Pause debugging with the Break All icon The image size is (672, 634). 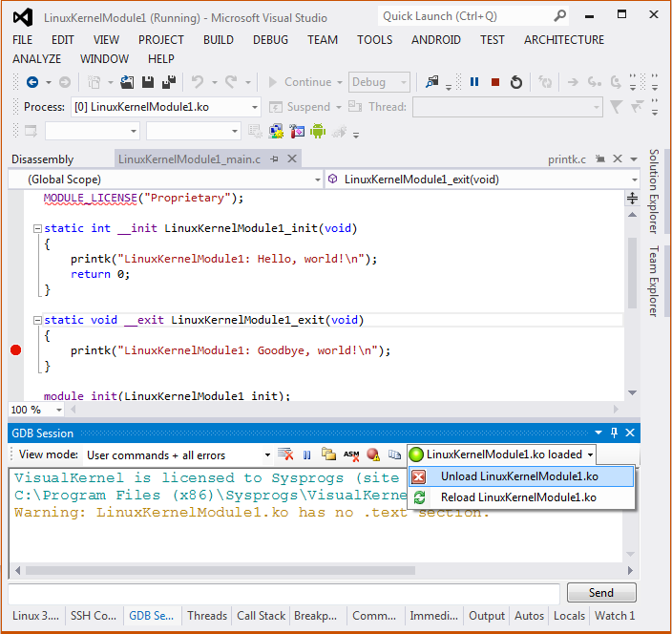click(474, 82)
